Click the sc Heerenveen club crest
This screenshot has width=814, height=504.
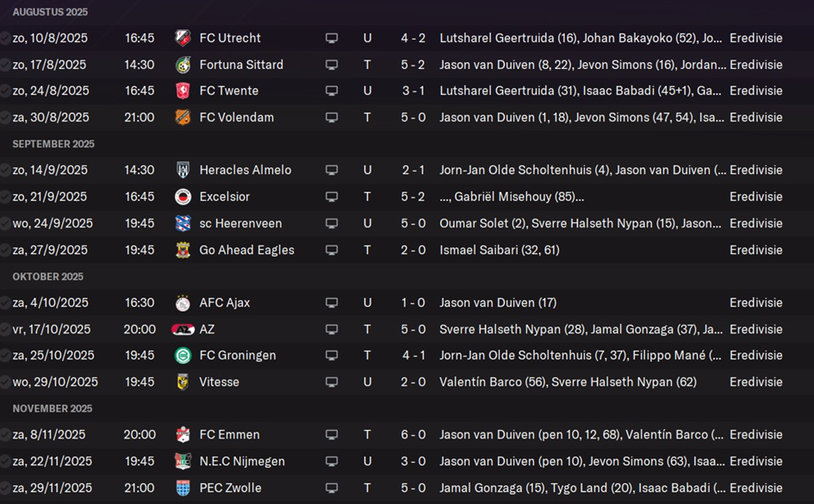[183, 223]
